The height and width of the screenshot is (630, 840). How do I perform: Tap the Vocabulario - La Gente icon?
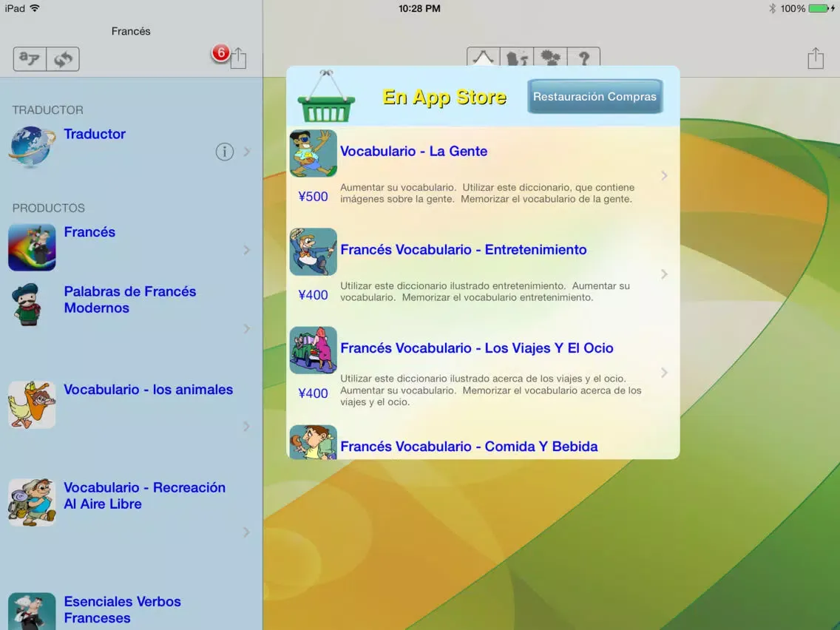[314, 153]
